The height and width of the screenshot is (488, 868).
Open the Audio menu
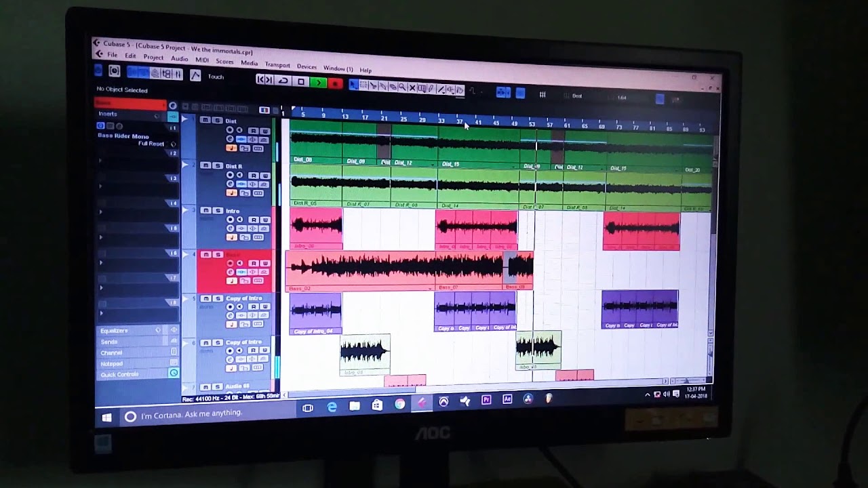pos(180,59)
